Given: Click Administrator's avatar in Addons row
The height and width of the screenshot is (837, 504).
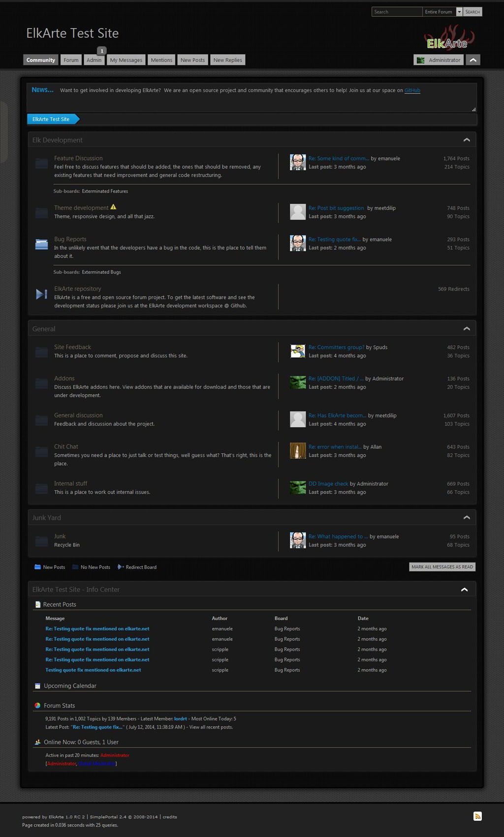Looking at the screenshot, I should (x=298, y=382).
